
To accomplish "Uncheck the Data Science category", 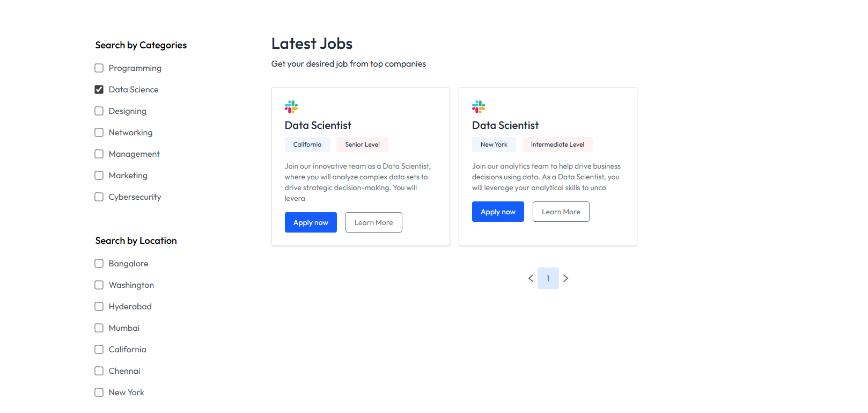I will click(99, 90).
